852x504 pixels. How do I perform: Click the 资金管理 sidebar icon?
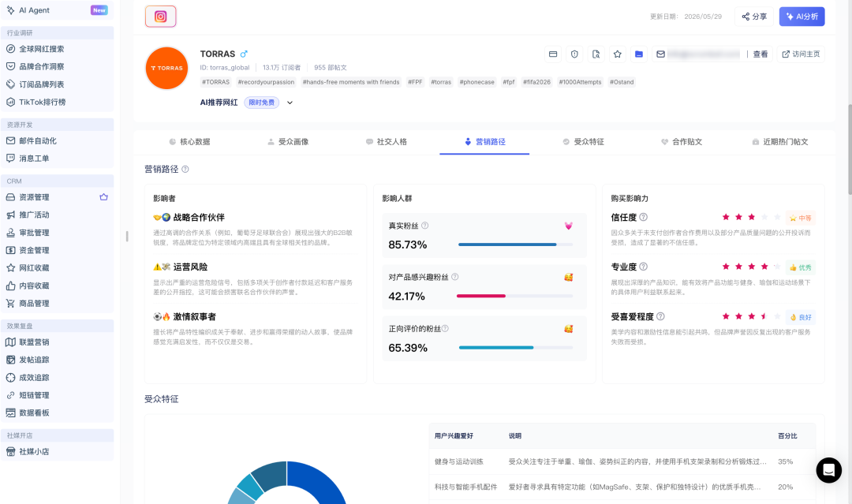[x=10, y=250]
